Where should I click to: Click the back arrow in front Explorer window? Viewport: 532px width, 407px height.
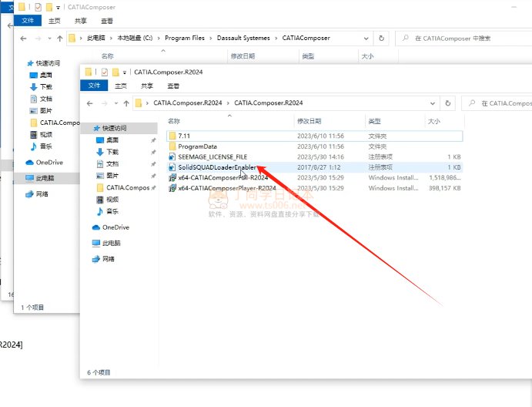(90, 103)
